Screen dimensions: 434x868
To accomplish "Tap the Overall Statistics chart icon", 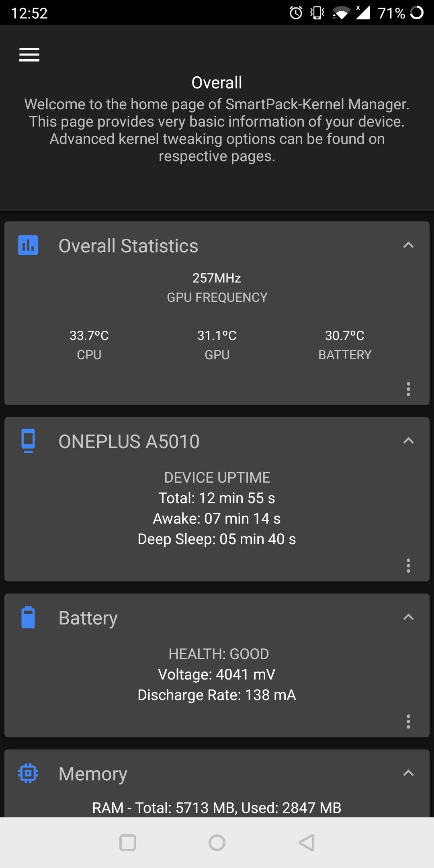I will coord(28,245).
